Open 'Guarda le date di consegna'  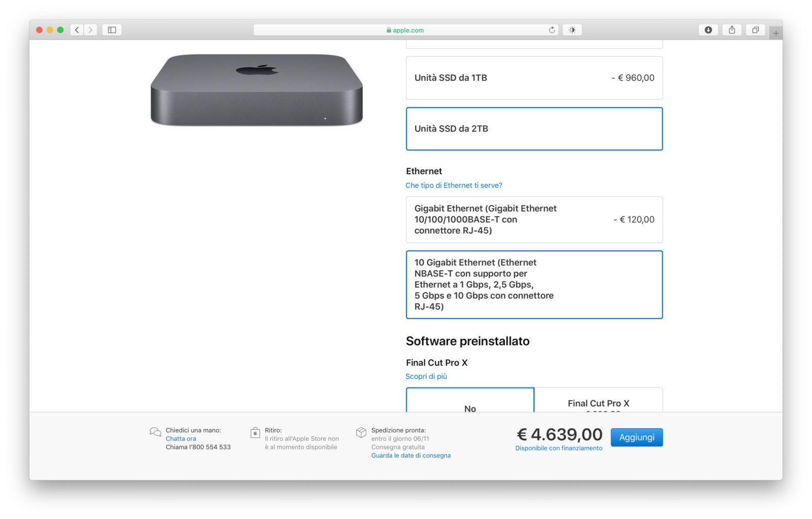pos(411,456)
